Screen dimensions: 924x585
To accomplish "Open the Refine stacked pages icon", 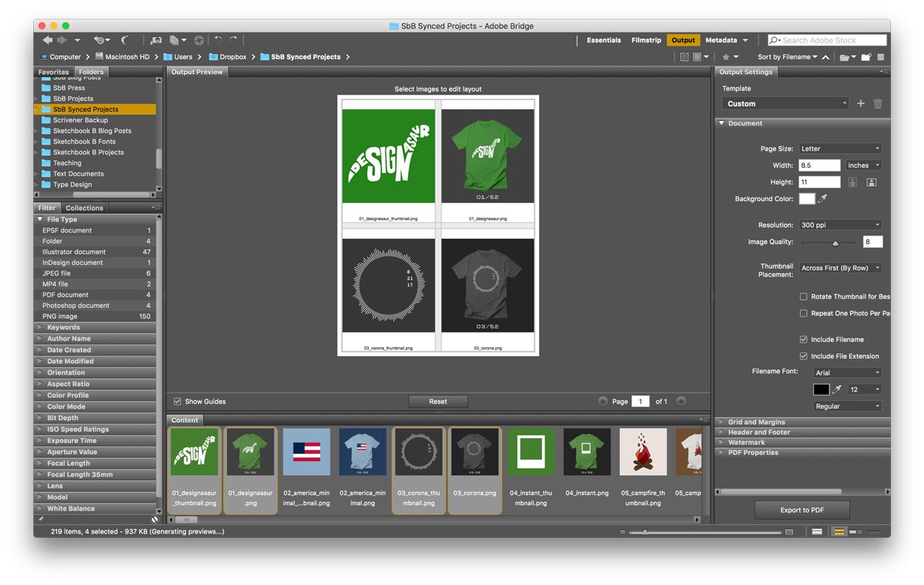I will [178, 40].
